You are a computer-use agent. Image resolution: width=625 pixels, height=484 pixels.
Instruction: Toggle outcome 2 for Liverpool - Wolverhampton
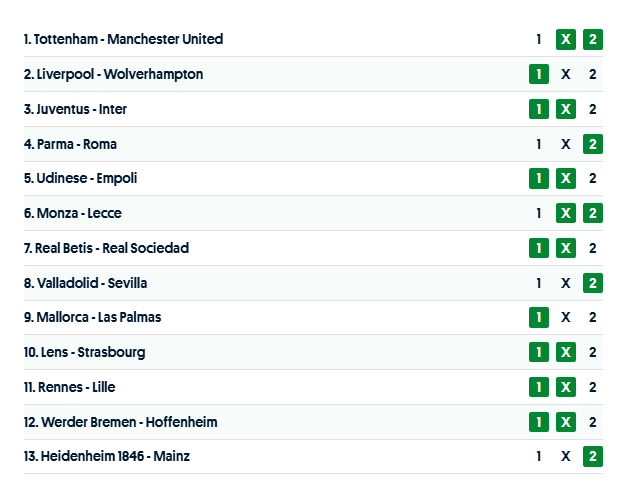[593, 74]
